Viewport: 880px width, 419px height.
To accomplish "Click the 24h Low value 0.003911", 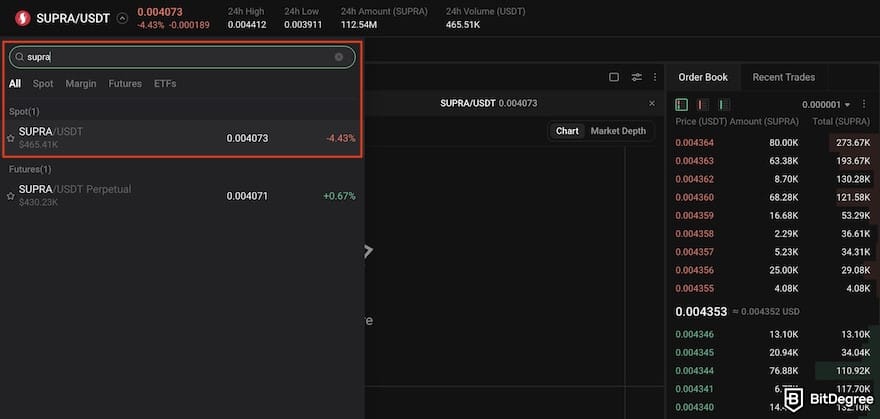I will pyautogui.click(x=303, y=25).
